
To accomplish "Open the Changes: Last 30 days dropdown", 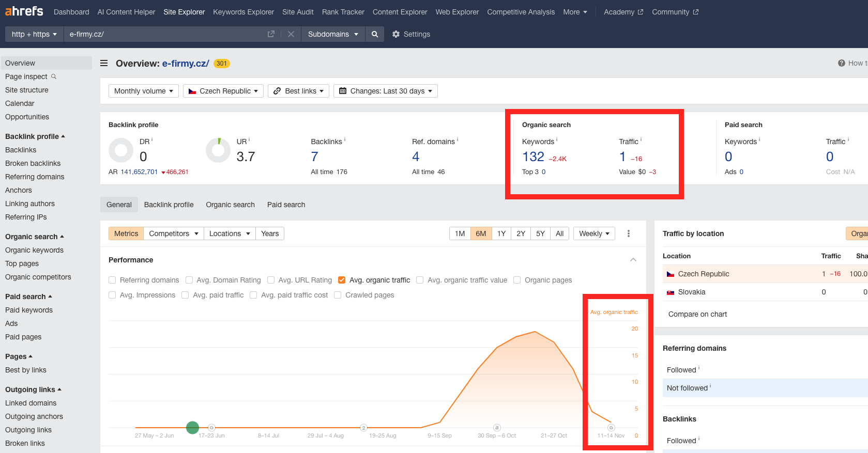I will click(x=386, y=91).
